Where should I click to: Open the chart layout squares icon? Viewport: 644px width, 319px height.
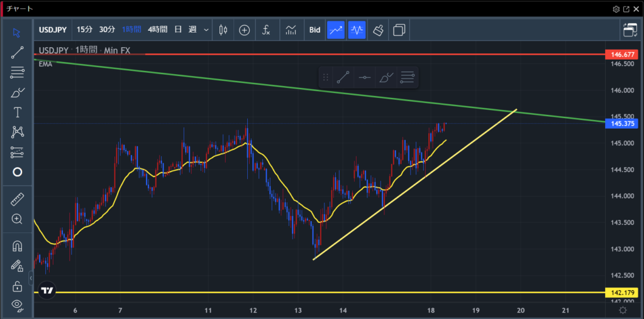(399, 30)
